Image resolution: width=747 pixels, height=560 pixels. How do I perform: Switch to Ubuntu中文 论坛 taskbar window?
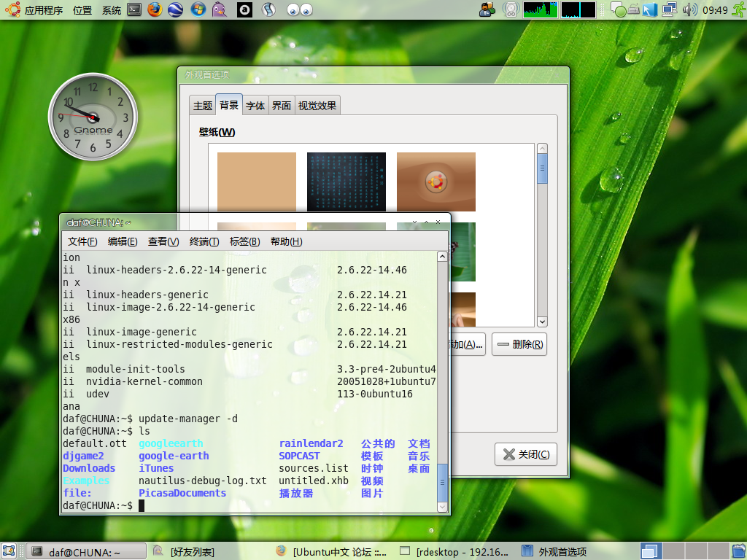point(331,551)
